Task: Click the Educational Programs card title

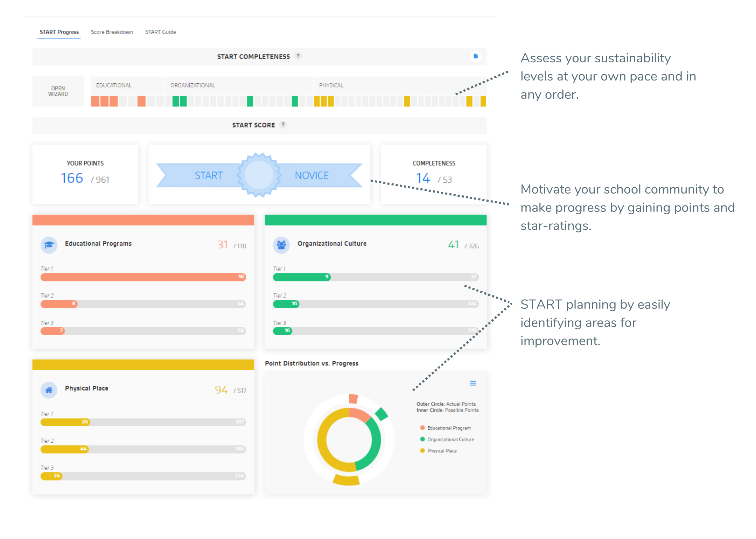Action: pos(98,243)
